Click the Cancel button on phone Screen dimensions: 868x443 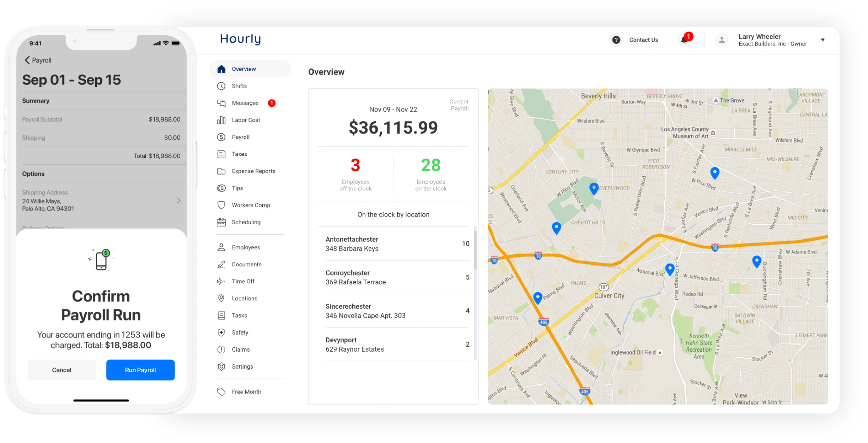61,370
